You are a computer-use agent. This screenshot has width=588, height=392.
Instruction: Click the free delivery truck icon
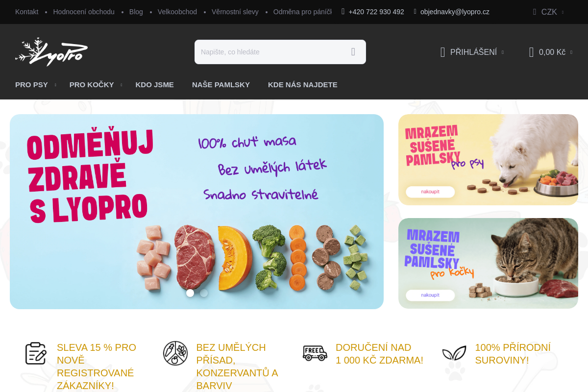[x=315, y=353]
